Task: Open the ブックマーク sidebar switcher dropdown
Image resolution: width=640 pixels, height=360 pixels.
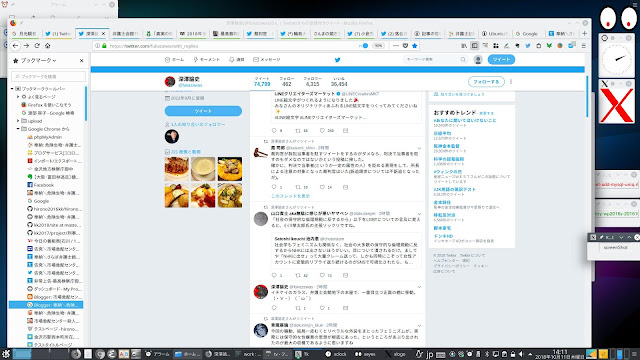Action: pos(38,60)
